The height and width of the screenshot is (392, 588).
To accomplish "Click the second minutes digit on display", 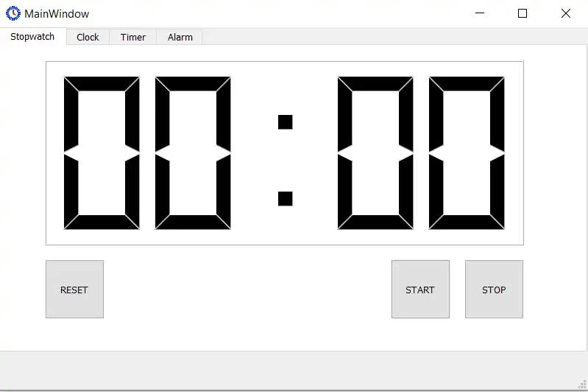I will point(193,153).
